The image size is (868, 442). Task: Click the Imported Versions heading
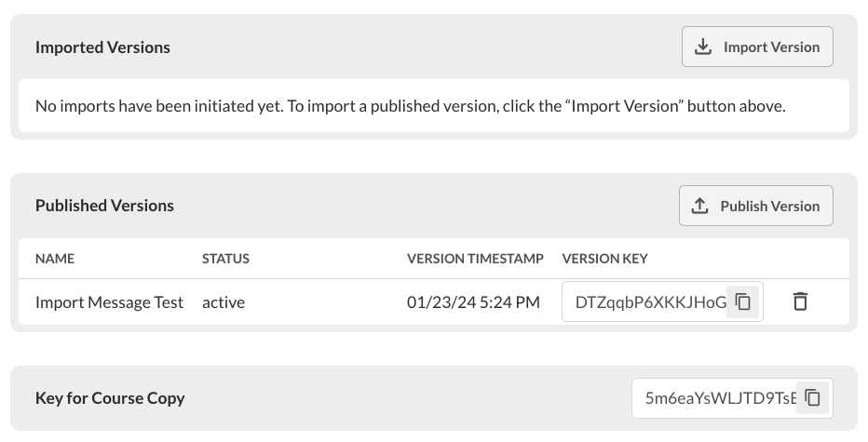[102, 47]
